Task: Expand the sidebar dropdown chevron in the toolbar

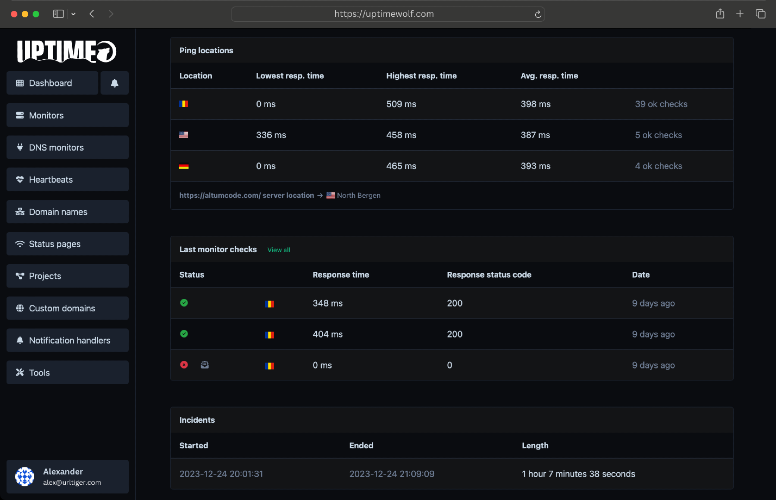Action: pyautogui.click(x=73, y=14)
